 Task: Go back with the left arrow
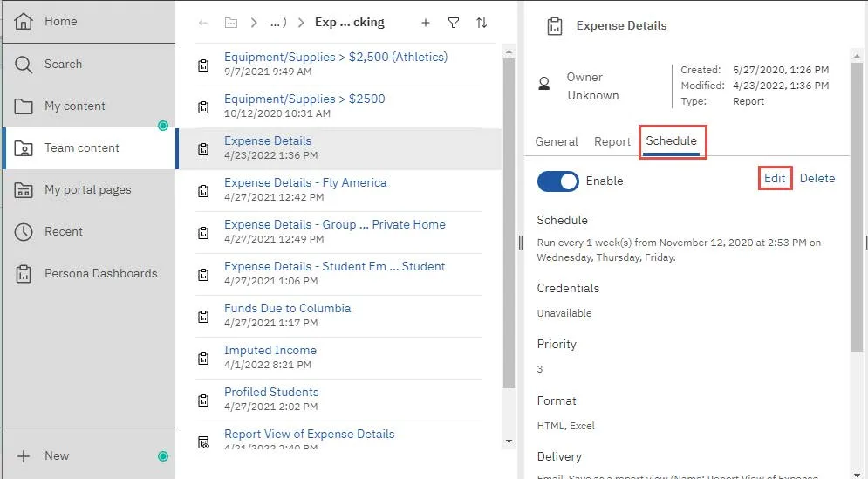click(x=203, y=23)
